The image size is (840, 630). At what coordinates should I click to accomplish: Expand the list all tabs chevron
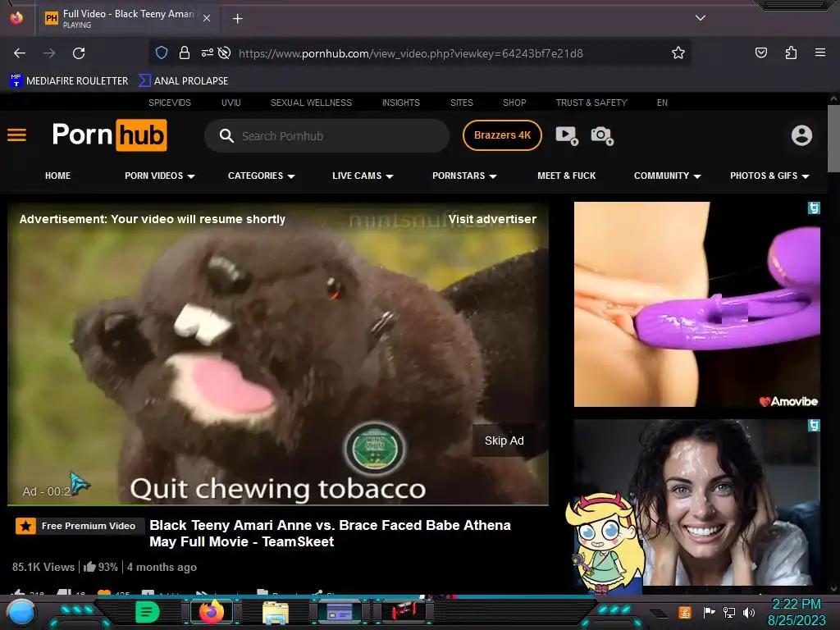click(701, 18)
